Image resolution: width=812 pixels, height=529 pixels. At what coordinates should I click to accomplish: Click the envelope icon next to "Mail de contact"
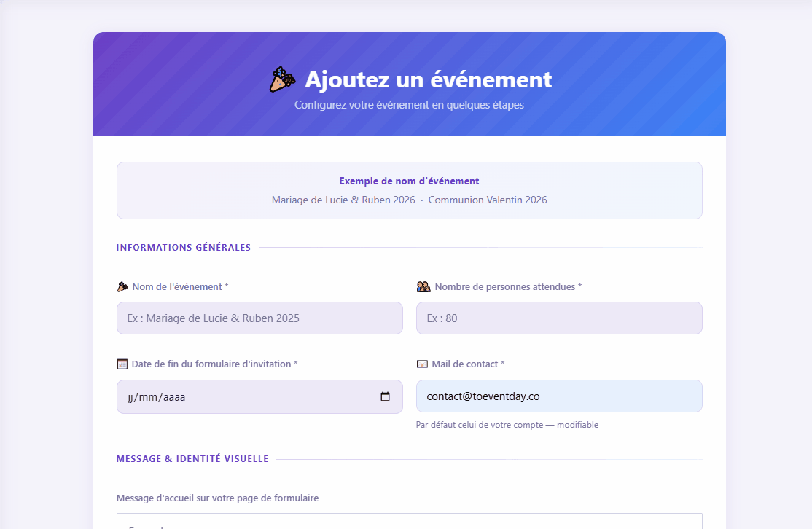[x=423, y=363]
